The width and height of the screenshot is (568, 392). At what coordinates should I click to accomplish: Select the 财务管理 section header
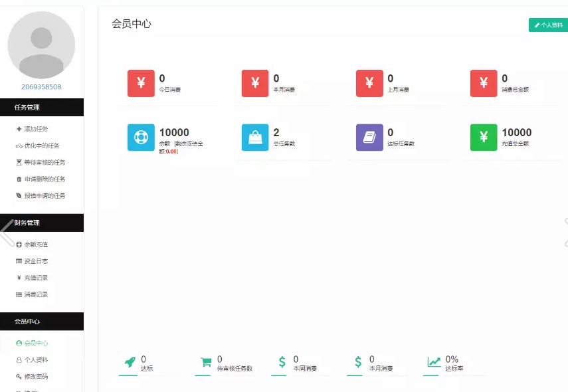pyautogui.click(x=42, y=223)
